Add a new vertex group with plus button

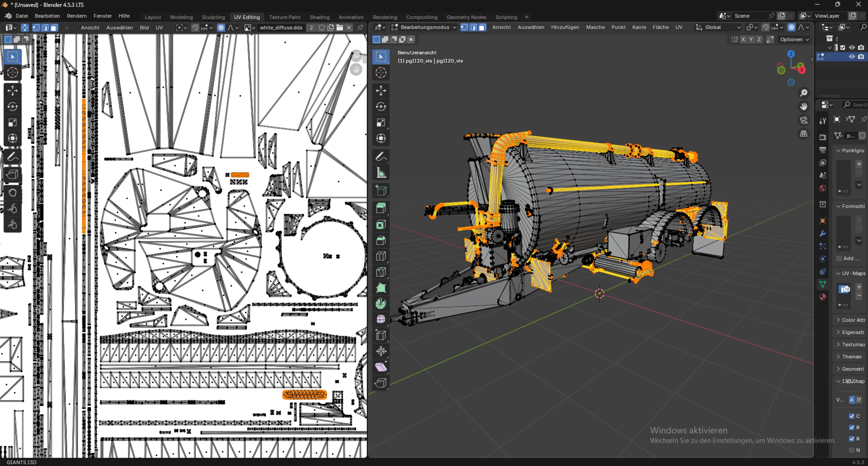point(859,164)
